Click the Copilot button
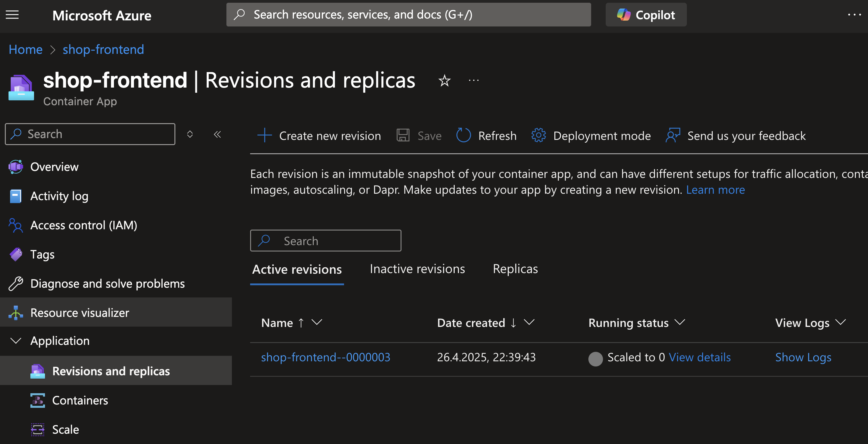868x444 pixels. tap(646, 15)
